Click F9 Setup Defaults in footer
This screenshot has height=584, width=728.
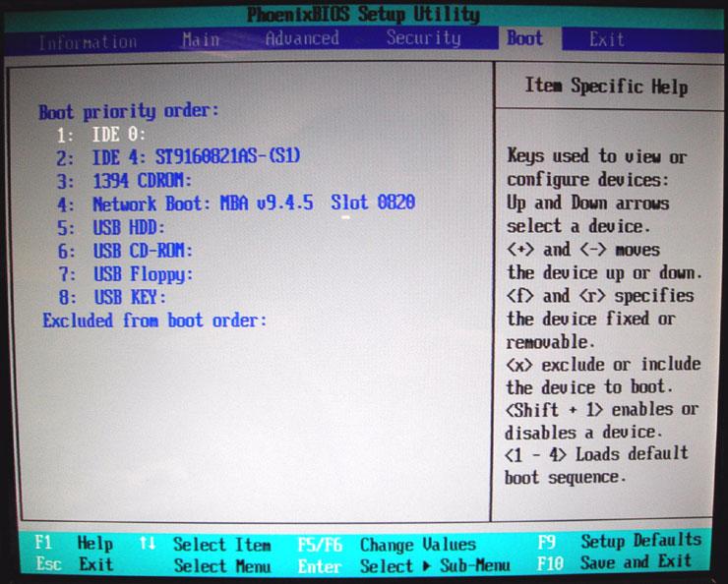(620, 541)
